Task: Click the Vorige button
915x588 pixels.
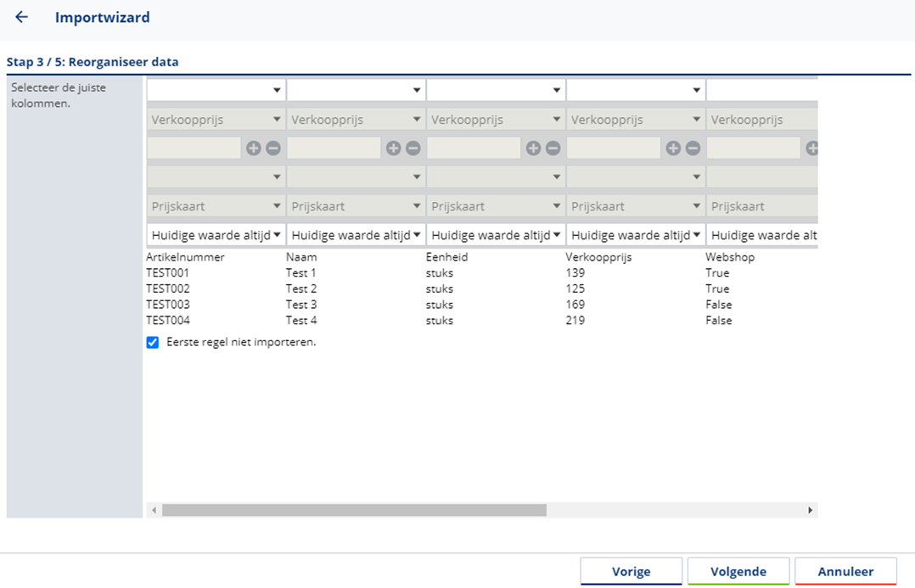Action: point(632,572)
